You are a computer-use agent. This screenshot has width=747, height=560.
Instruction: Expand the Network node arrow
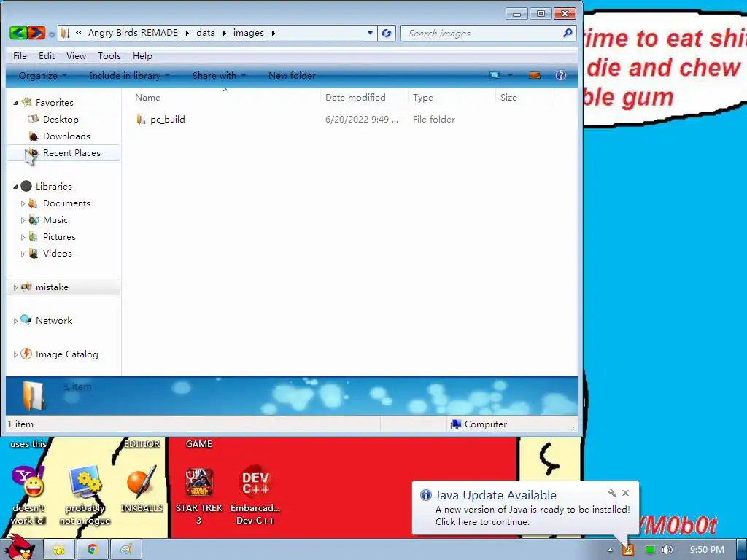click(x=15, y=321)
